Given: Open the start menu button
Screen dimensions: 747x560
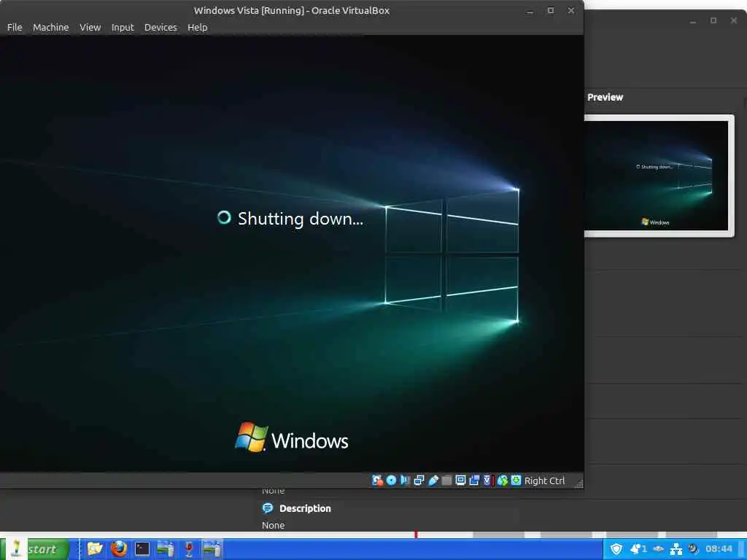Looking at the screenshot, I should point(35,549).
